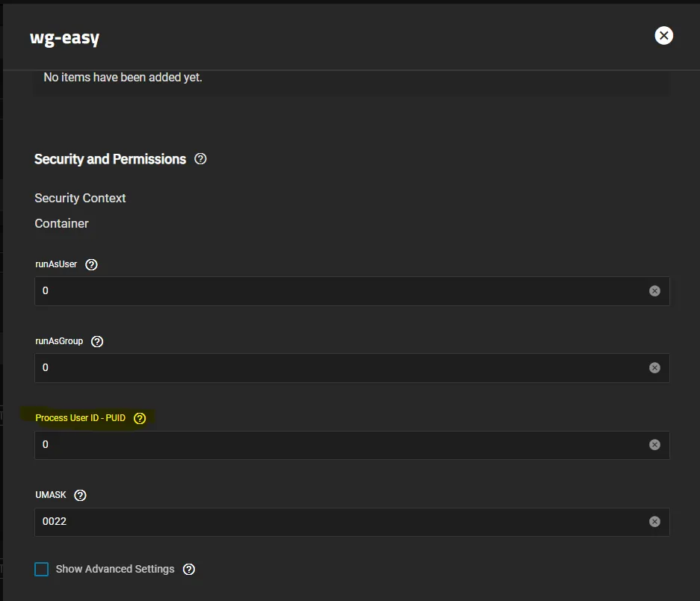The image size is (700, 601).
Task: Click into the runAsGroup input field
Action: (x=336, y=368)
